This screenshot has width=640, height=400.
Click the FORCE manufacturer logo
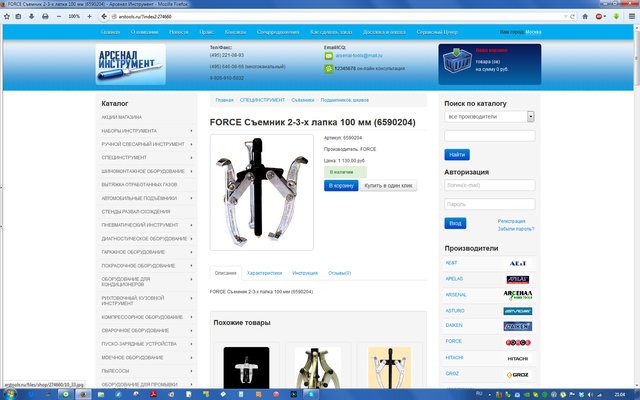click(x=518, y=342)
